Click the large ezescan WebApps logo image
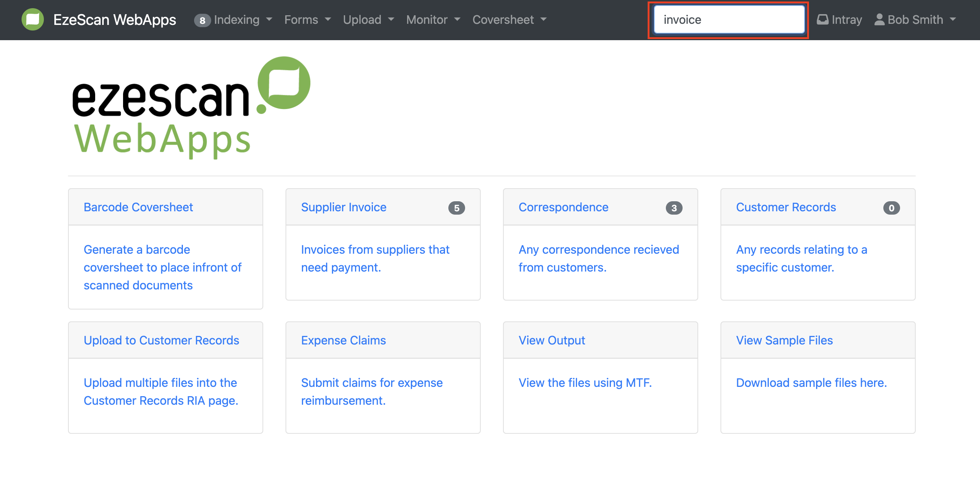The width and height of the screenshot is (980, 494). pyautogui.click(x=191, y=108)
